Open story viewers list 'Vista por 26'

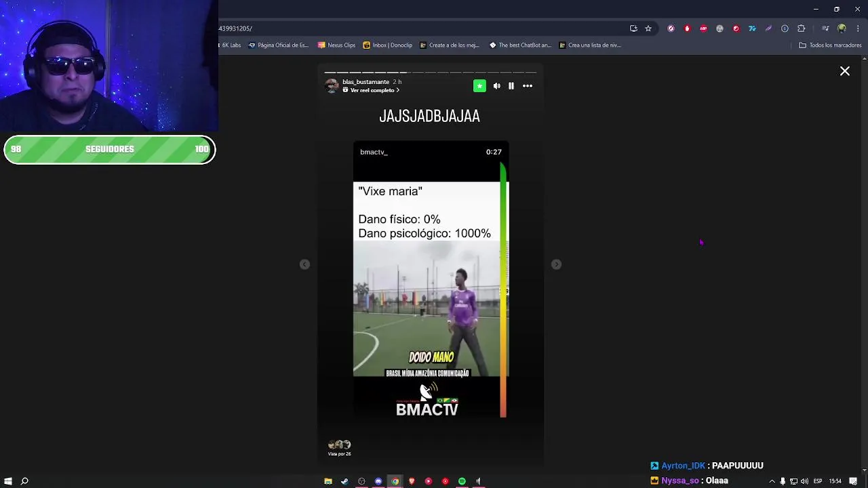tap(339, 448)
